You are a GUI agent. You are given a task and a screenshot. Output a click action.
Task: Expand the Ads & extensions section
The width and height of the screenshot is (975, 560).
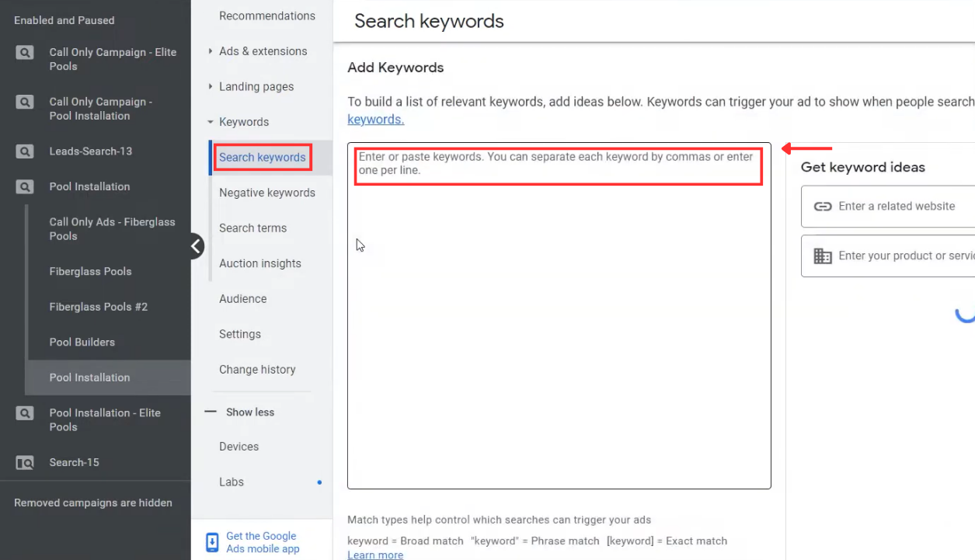tap(209, 50)
